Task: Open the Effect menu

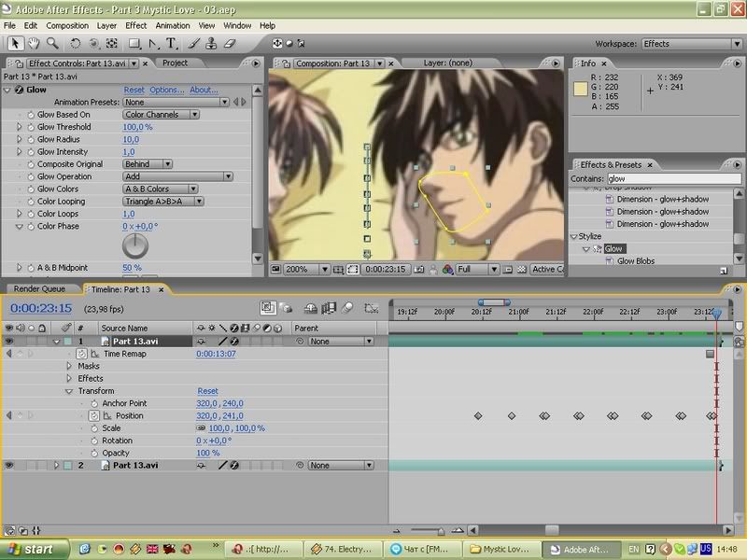Action: (135, 26)
